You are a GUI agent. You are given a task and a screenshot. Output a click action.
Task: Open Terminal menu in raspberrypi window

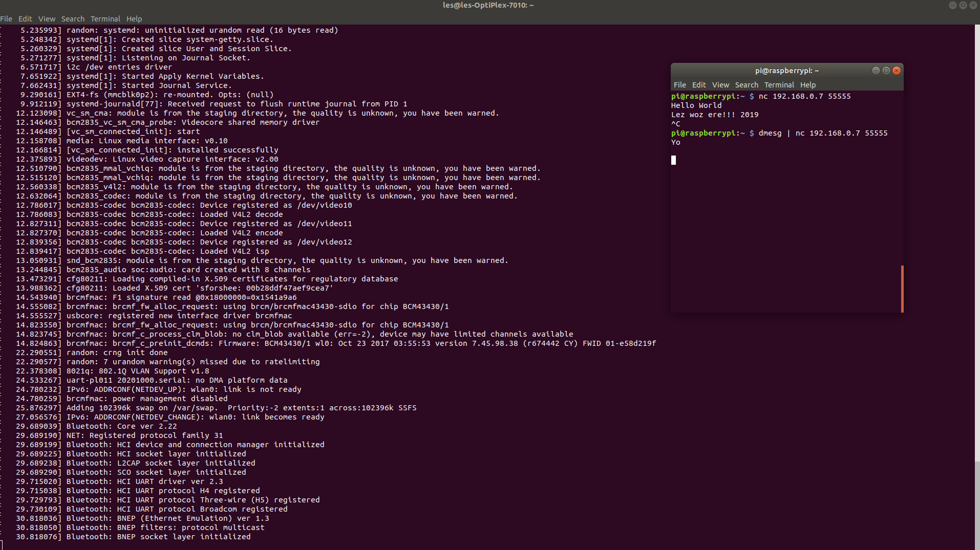(779, 85)
